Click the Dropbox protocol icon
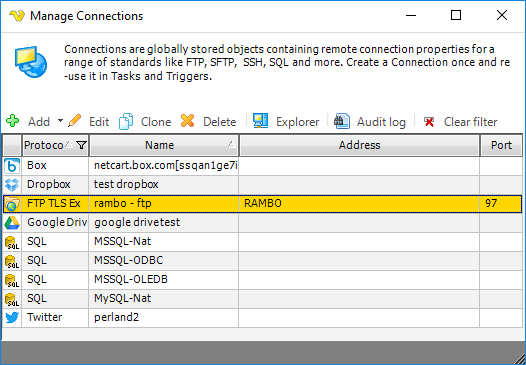This screenshot has width=526, height=365. 12,185
